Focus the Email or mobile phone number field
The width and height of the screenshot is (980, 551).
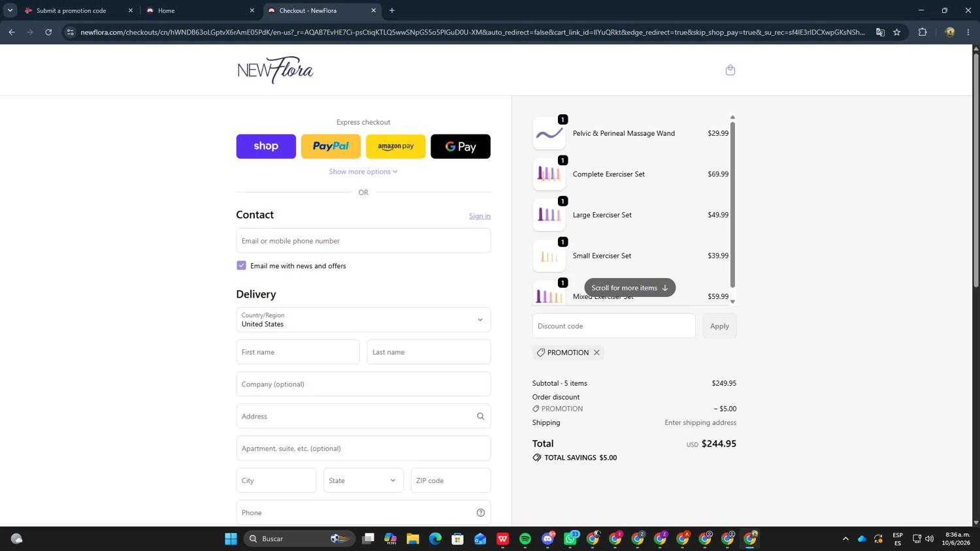point(363,241)
